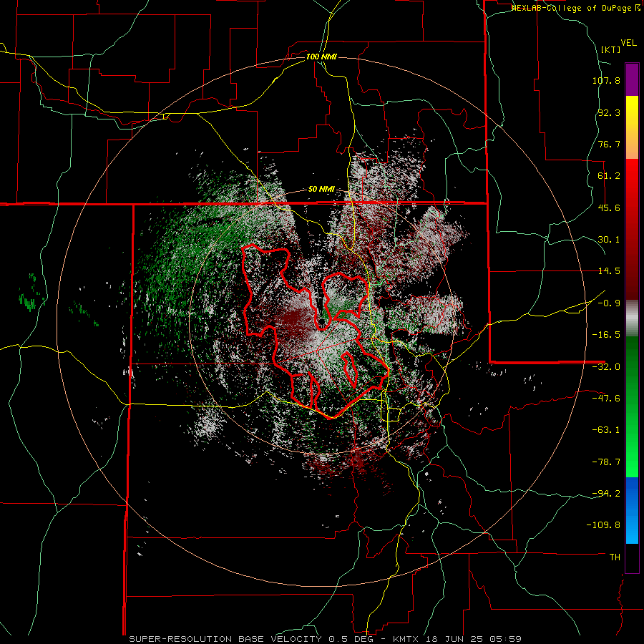Viewport: 644px width, 644px height.
Task: Click the 45.6 scale value
Action: (x=609, y=208)
